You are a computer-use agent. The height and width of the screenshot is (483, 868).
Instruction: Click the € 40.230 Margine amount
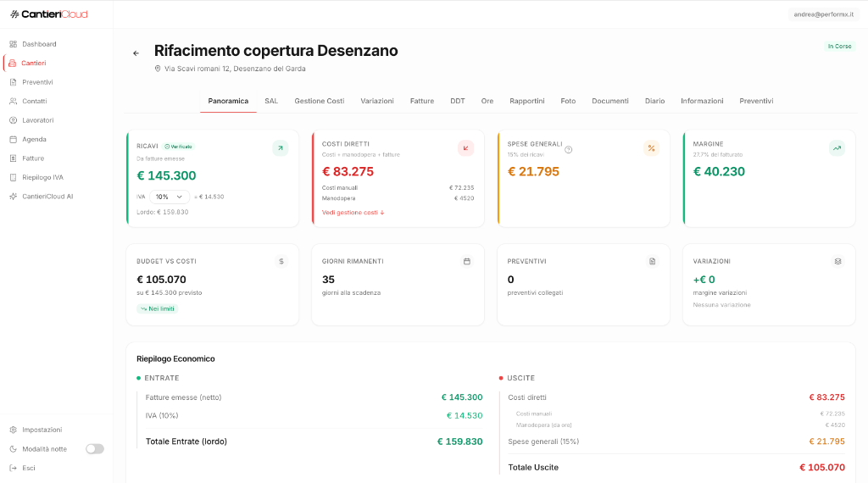pyautogui.click(x=719, y=171)
